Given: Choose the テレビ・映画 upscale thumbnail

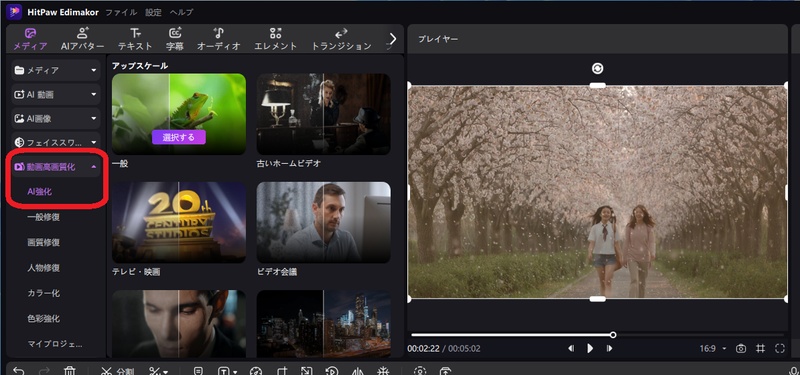Looking at the screenshot, I should click(x=179, y=222).
